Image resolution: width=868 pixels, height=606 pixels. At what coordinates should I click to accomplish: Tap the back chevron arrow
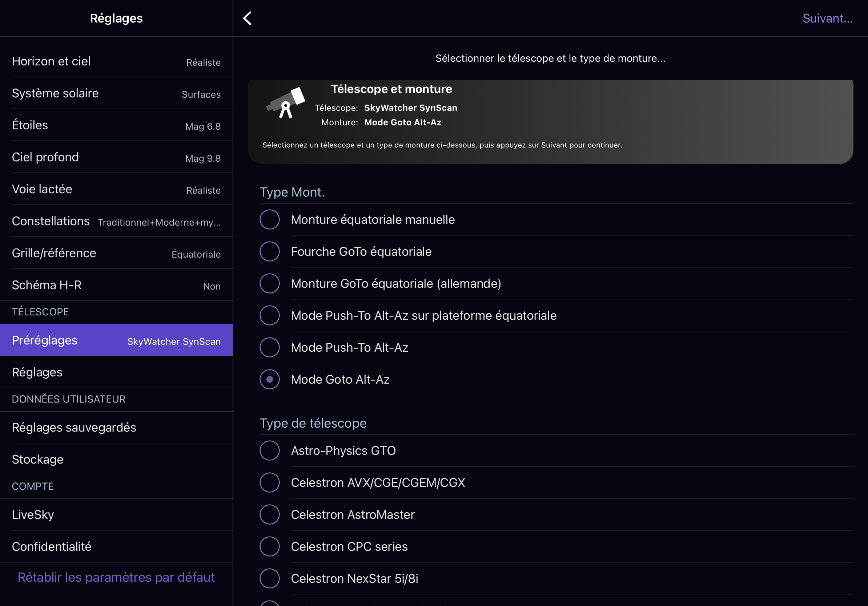pyautogui.click(x=247, y=18)
